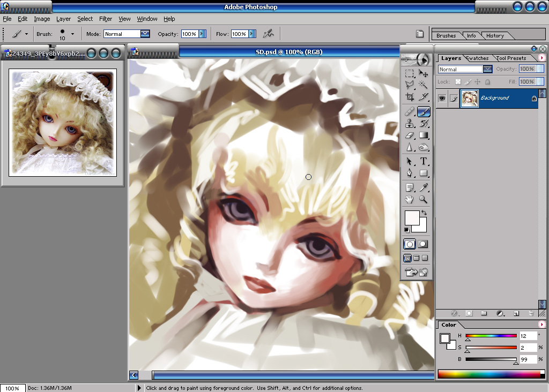The height and width of the screenshot is (392, 549).
Task: Open the History tab in palette well
Action: click(x=495, y=35)
